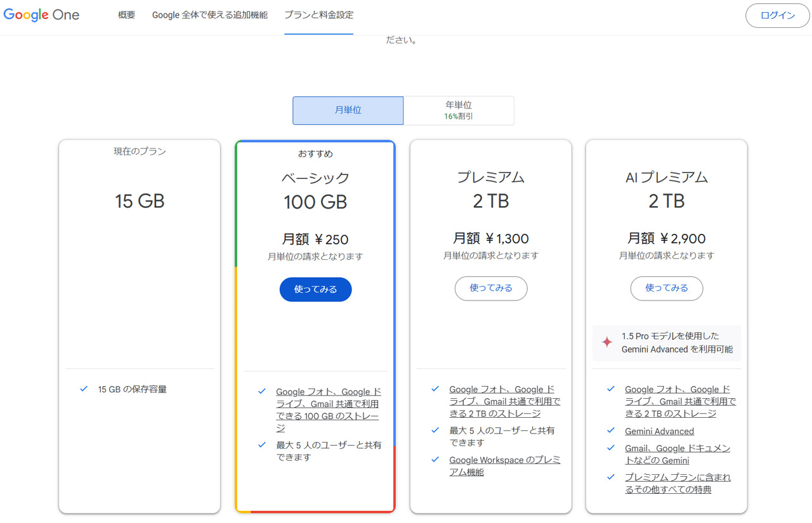Screen dimensions: 812x523
Task: Open the Gemini Advanced link
Action: pos(659,431)
